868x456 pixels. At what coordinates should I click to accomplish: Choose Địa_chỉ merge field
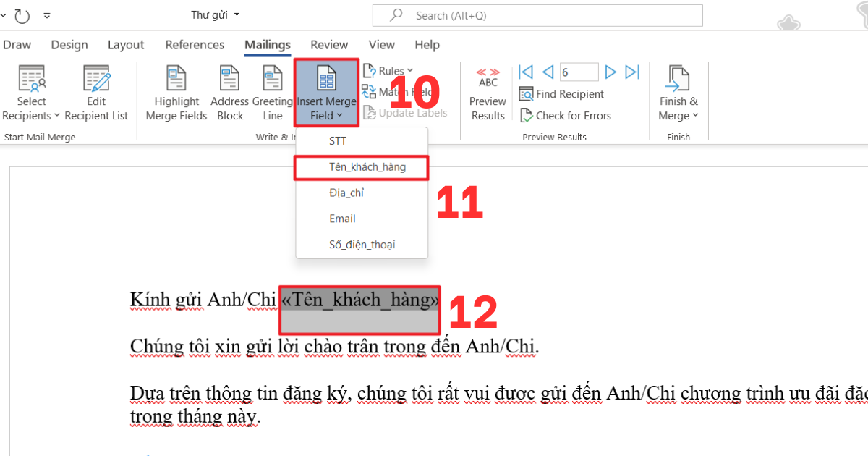pyautogui.click(x=362, y=193)
